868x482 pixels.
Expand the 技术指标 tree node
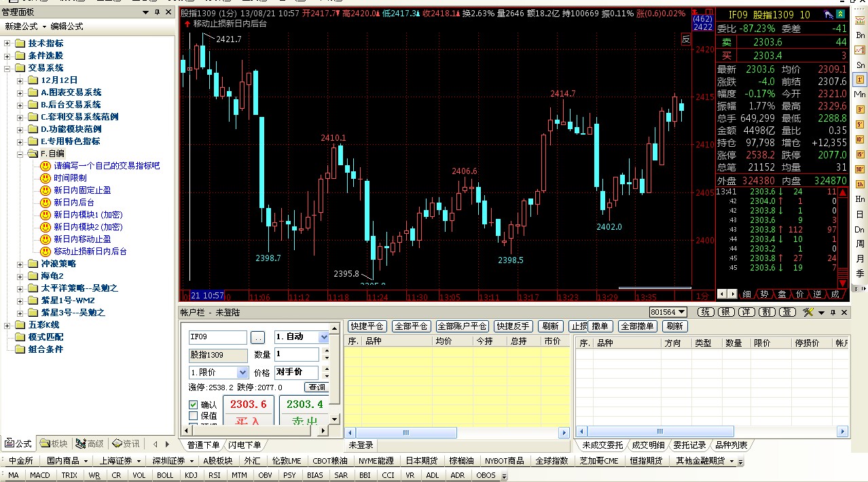(7, 44)
